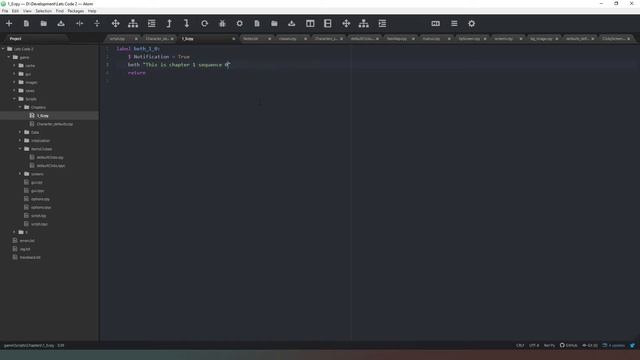
Task: Click the file icon right after the plus icon
Action: 26,24
